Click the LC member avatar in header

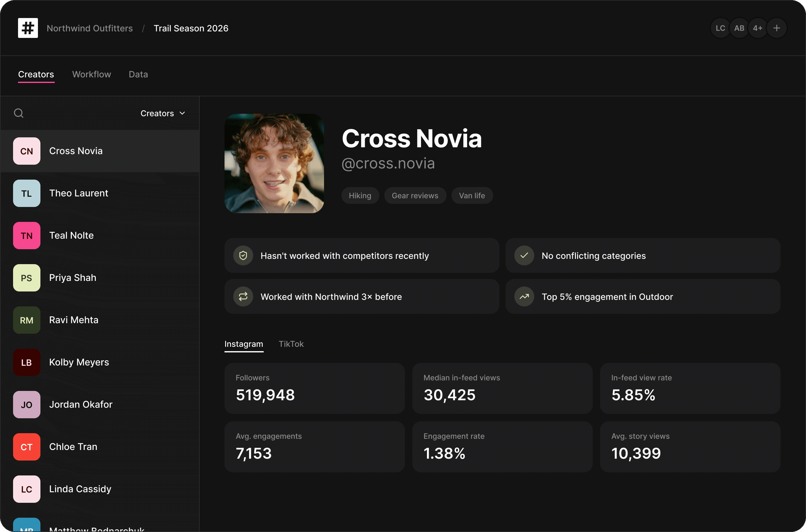click(x=720, y=28)
